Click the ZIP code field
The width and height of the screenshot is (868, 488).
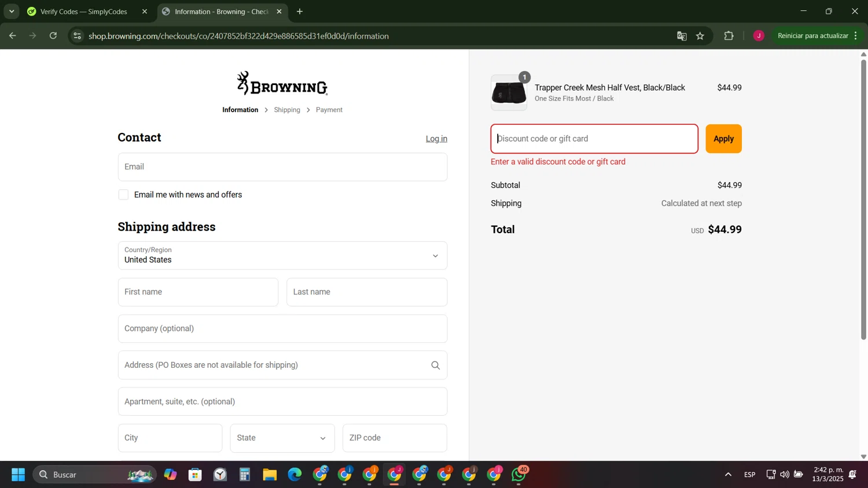[x=395, y=438]
